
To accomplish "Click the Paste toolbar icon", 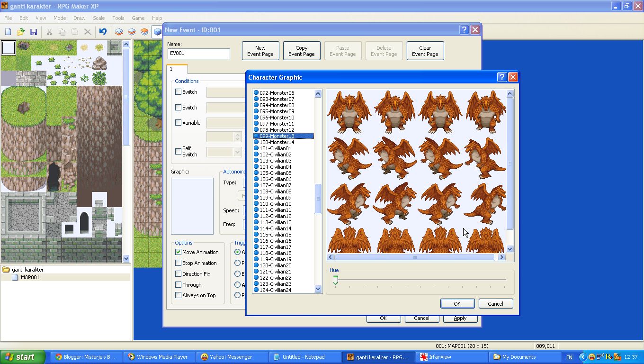I will (x=75, y=32).
